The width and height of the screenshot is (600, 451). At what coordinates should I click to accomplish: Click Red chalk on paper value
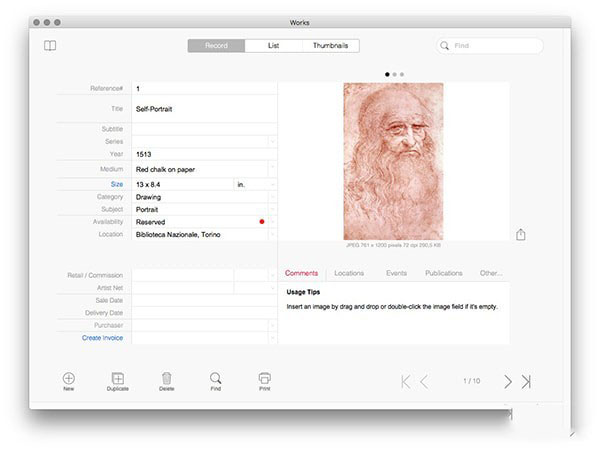click(x=165, y=169)
